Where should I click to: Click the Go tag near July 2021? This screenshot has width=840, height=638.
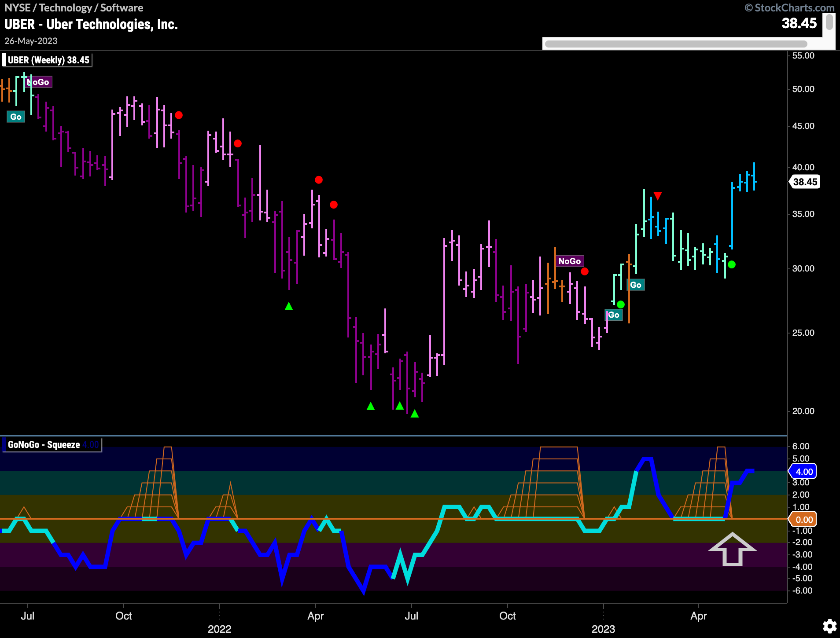coord(16,117)
